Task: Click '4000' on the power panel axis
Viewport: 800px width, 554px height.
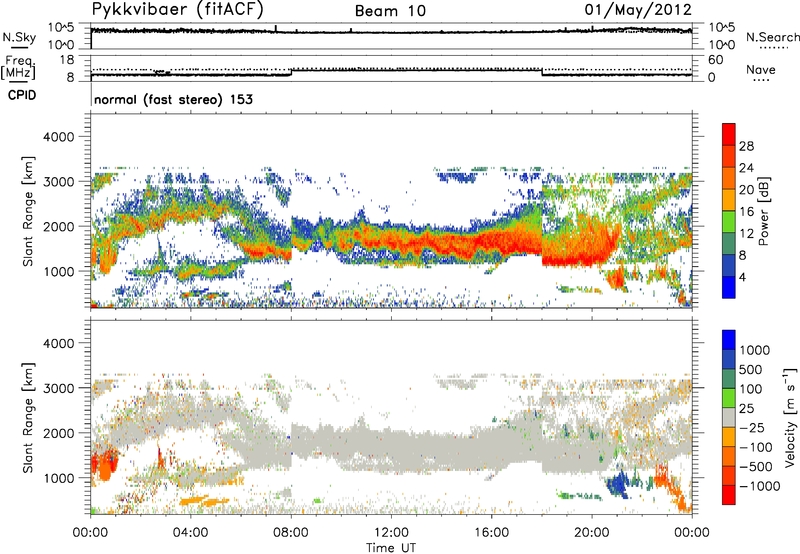Action: [x=59, y=137]
